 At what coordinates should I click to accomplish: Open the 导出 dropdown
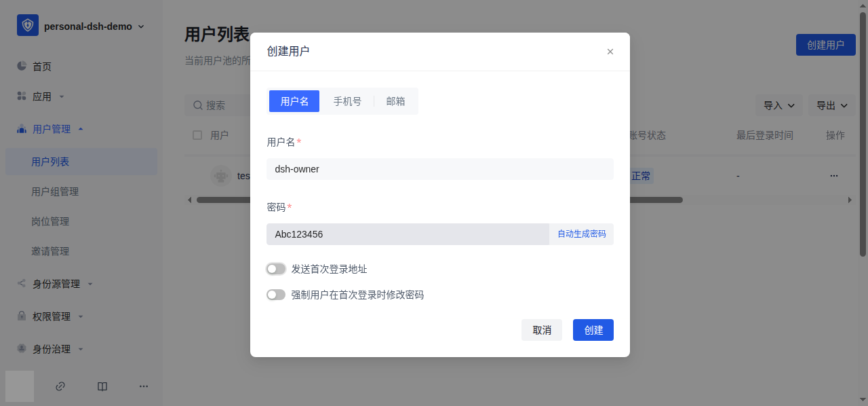coord(832,105)
